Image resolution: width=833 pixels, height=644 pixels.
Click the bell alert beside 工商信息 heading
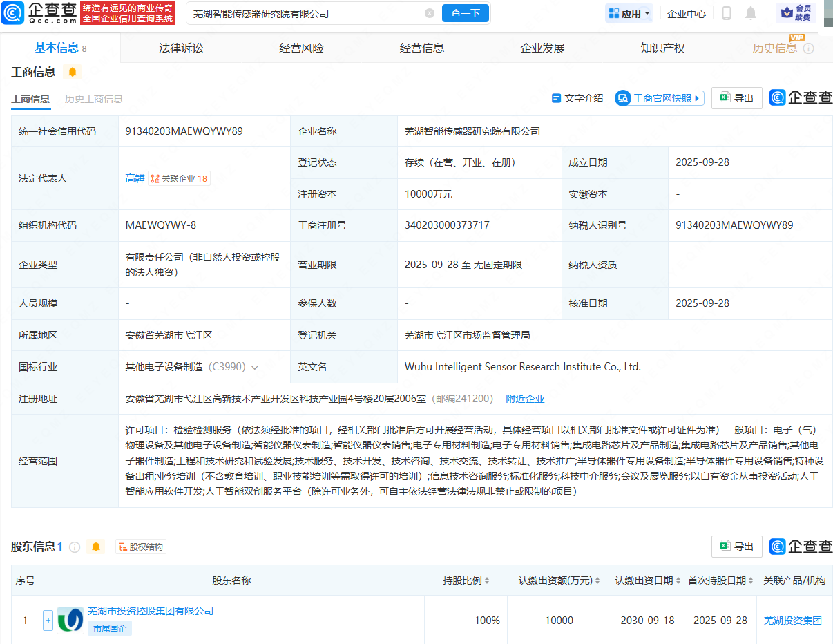pos(73,72)
